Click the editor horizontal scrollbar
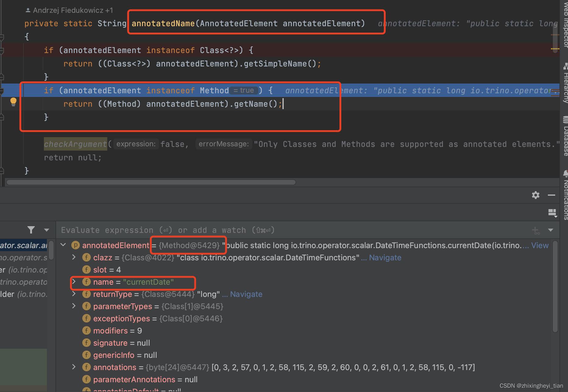 click(x=151, y=182)
